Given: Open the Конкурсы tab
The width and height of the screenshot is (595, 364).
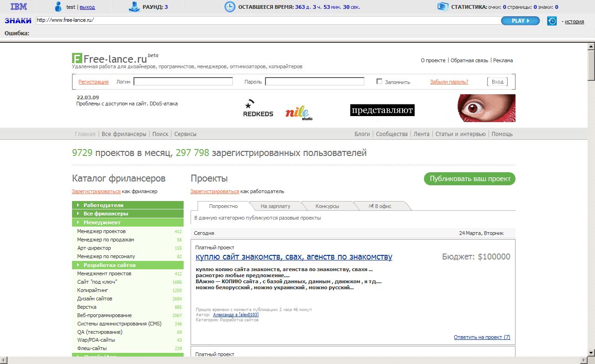Looking at the screenshot, I should [x=327, y=206].
